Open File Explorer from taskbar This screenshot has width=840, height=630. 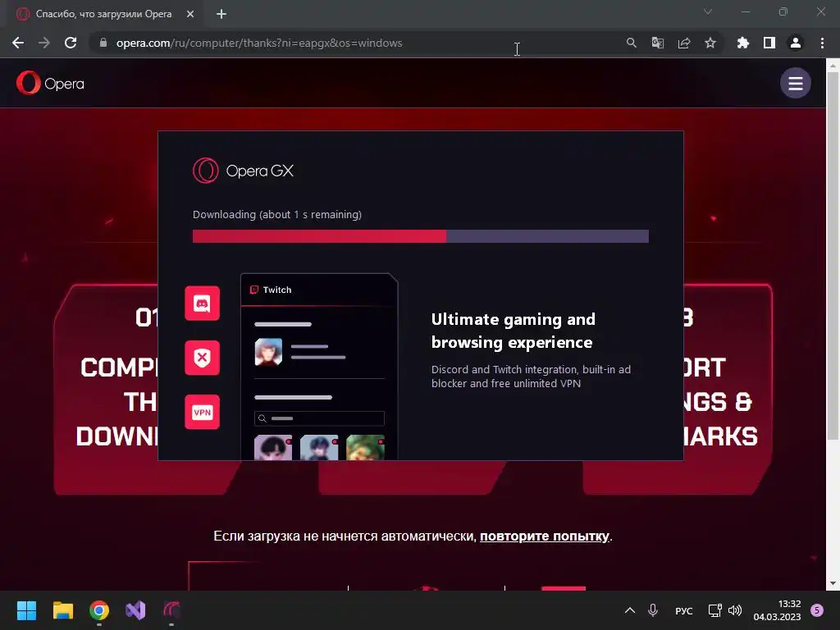pos(62,610)
